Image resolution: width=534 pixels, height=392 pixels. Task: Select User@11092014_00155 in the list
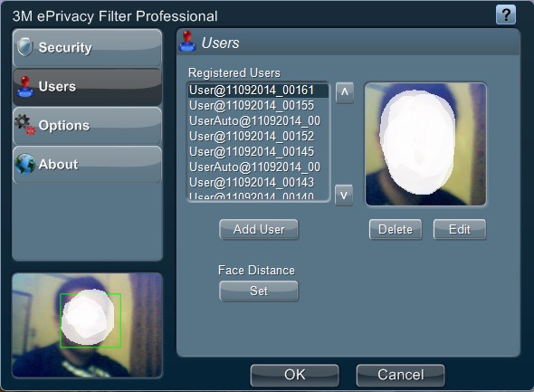pyautogui.click(x=258, y=106)
